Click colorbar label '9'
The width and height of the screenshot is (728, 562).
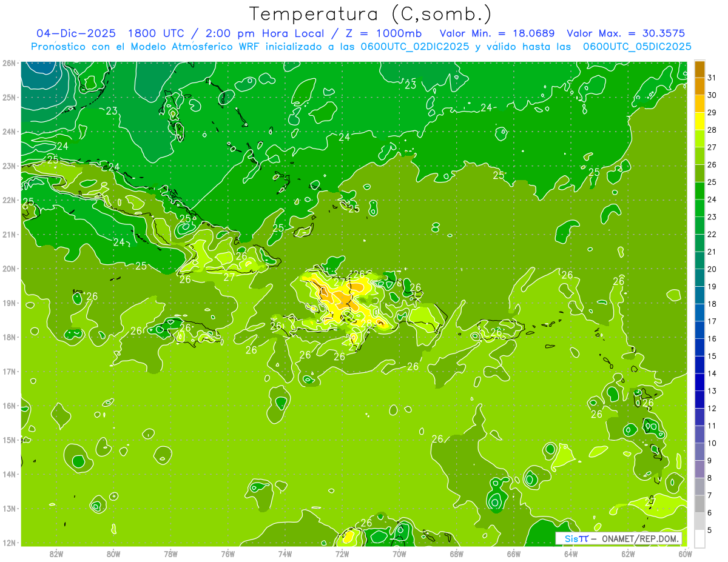[710, 461]
